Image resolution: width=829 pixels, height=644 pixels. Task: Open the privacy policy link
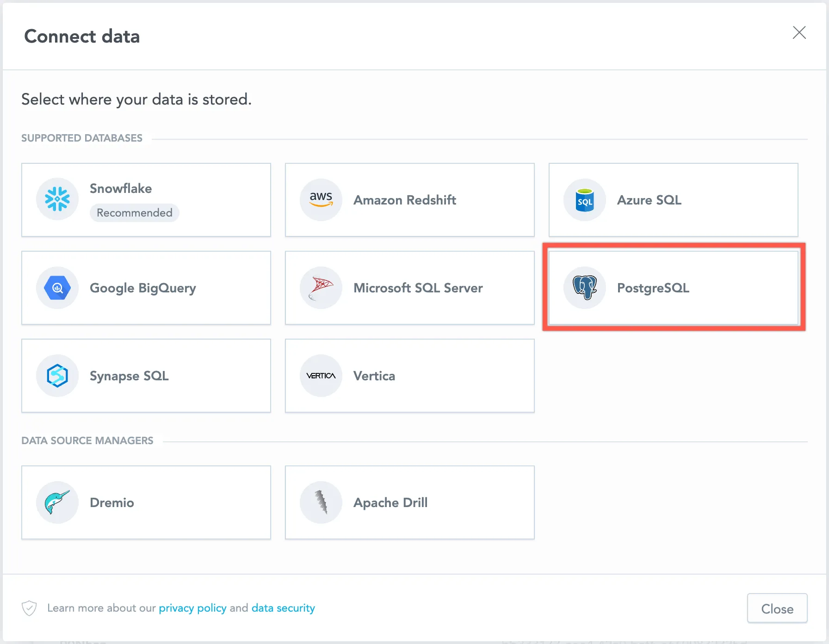(x=192, y=608)
